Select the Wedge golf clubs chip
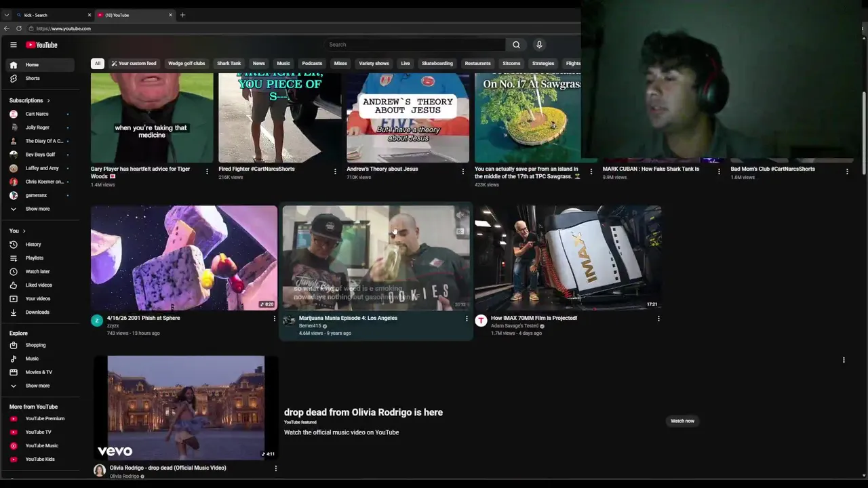This screenshot has height=488, width=868. [x=186, y=63]
